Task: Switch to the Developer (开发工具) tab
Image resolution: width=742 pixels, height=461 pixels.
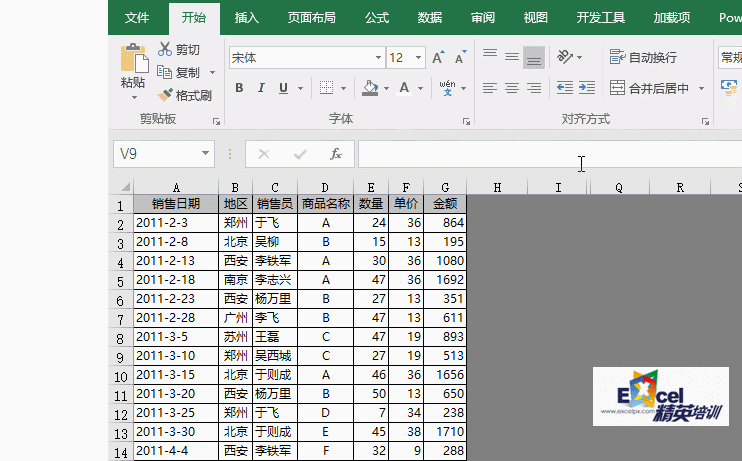Action: pyautogui.click(x=601, y=18)
